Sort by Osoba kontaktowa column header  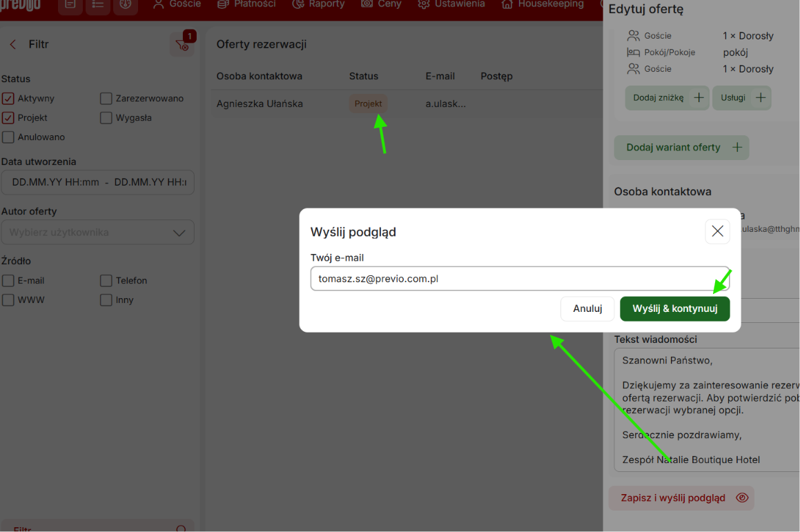(259, 76)
